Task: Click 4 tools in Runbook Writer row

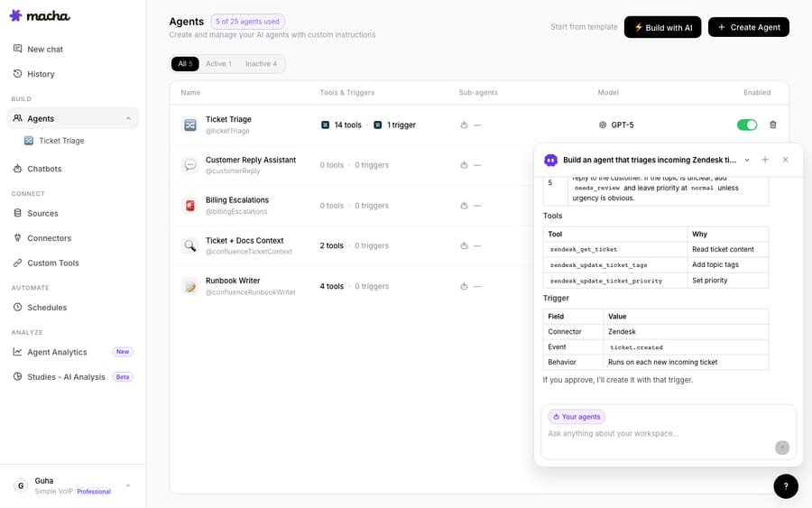Action: [x=331, y=286]
